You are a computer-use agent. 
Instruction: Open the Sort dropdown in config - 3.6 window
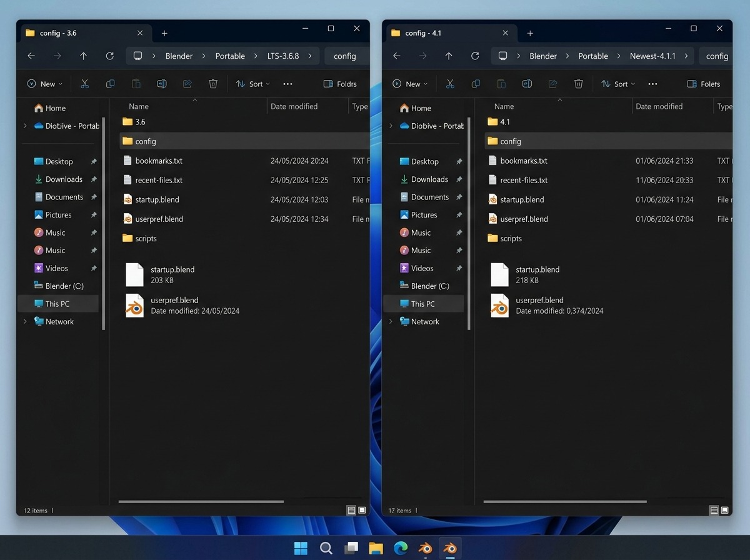click(252, 84)
